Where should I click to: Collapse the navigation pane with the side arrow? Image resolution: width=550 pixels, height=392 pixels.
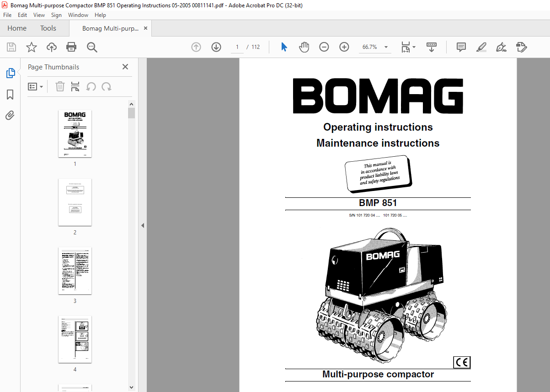pyautogui.click(x=142, y=225)
